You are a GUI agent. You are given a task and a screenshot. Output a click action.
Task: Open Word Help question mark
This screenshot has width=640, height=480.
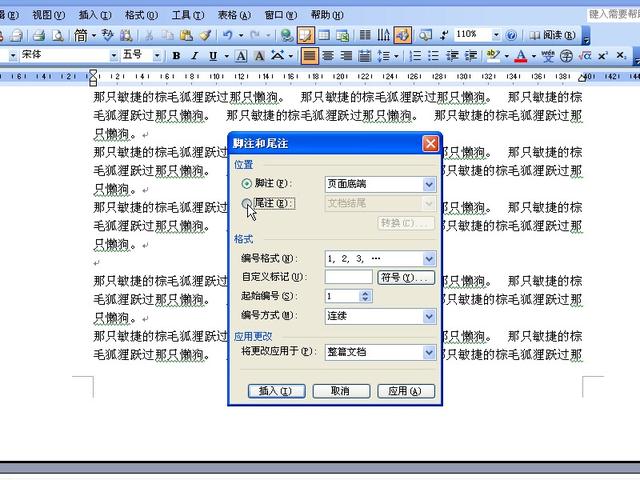click(511, 36)
